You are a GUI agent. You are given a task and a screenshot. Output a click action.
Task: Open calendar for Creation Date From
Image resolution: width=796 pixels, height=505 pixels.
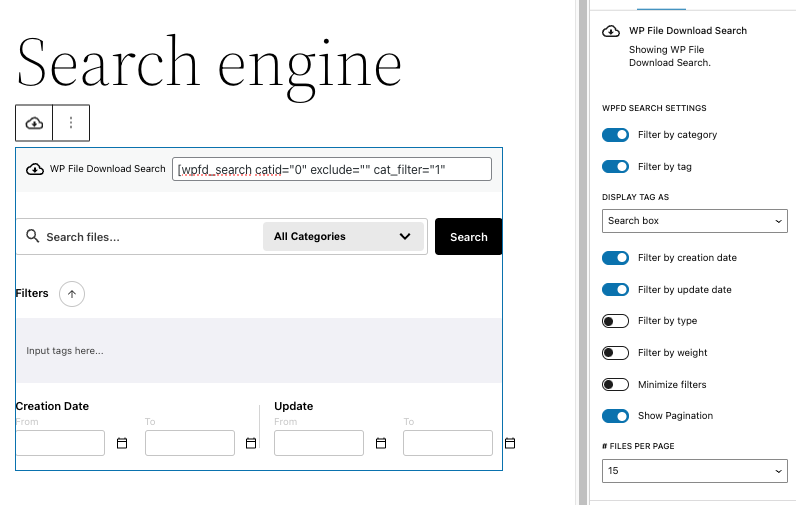tap(122, 443)
